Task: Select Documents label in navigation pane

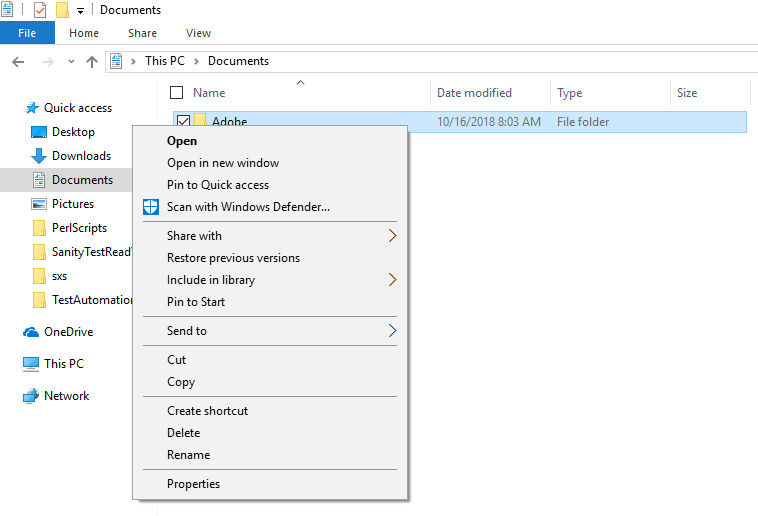Action: pyautogui.click(x=83, y=180)
